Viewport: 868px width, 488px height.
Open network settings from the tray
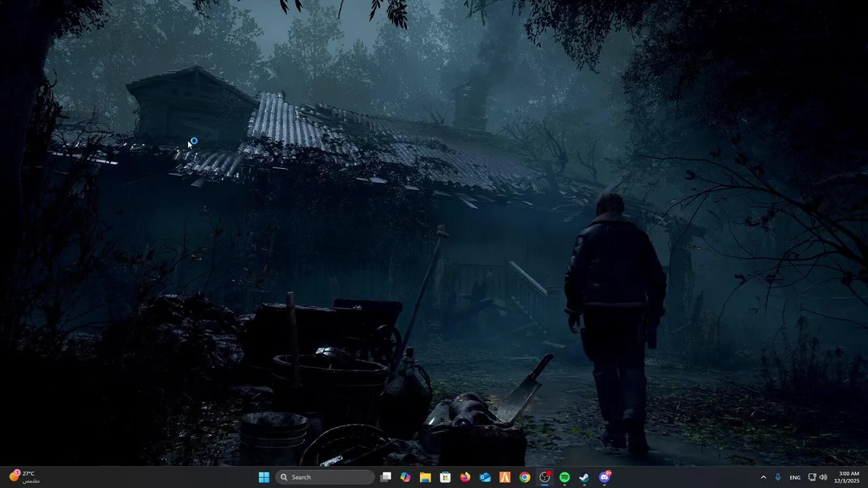coord(812,477)
